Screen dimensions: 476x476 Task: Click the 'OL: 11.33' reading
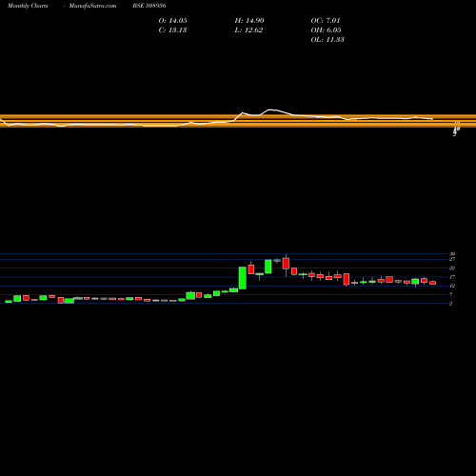(327, 40)
